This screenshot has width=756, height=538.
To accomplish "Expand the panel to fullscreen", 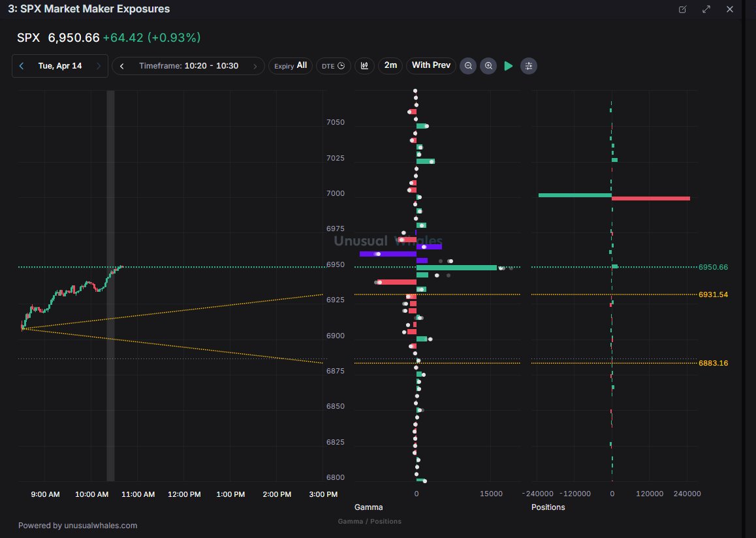I will click(x=706, y=9).
